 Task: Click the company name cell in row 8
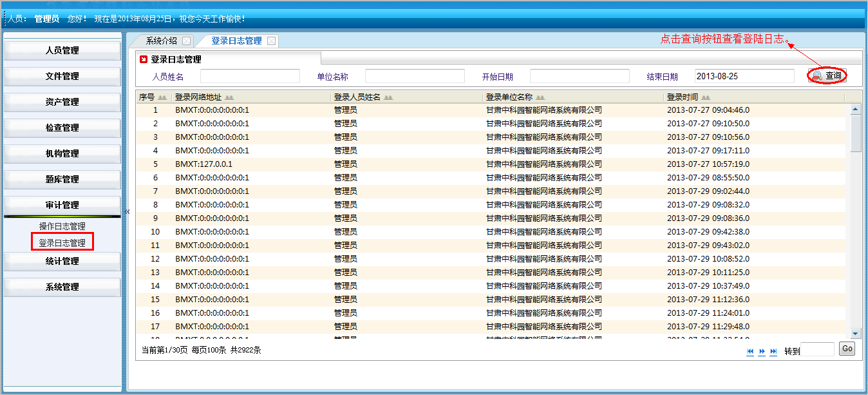point(544,205)
